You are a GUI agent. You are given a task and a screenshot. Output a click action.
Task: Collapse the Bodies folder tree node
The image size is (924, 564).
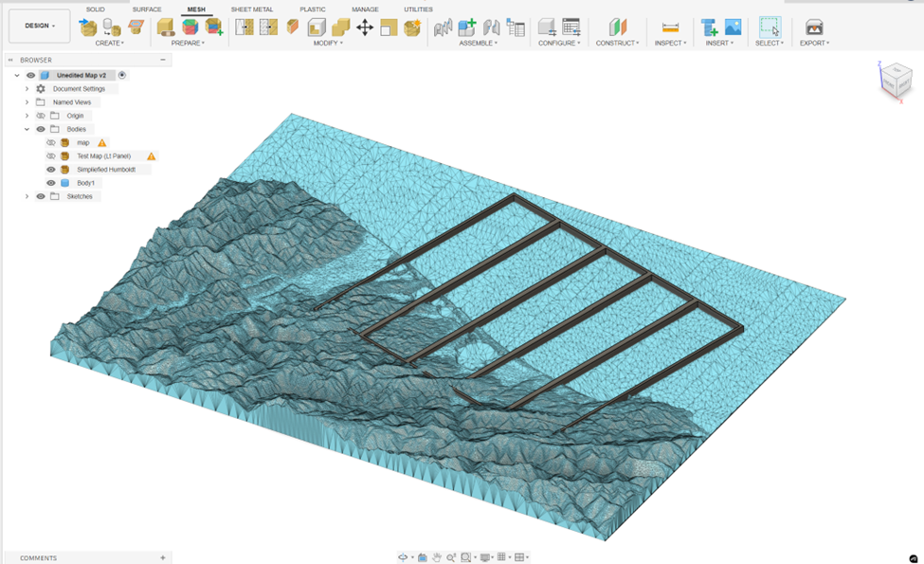point(27,129)
